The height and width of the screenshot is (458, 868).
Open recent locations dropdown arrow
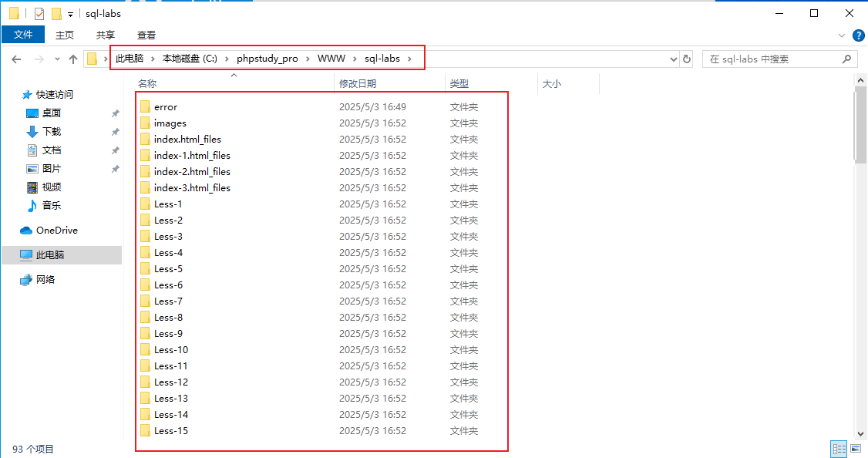pyautogui.click(x=57, y=59)
